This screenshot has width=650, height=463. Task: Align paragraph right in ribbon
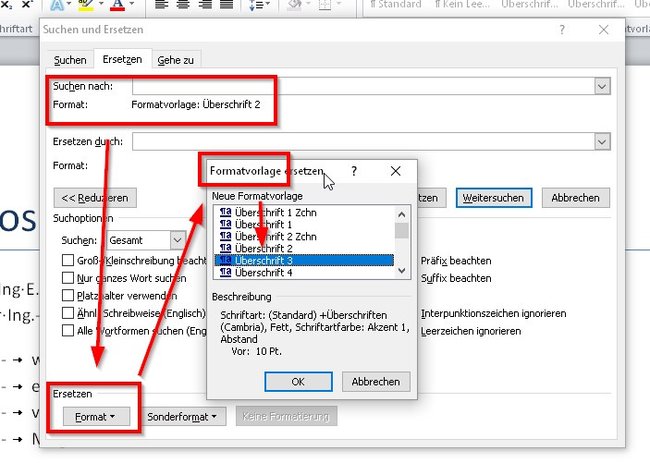[205, 5]
